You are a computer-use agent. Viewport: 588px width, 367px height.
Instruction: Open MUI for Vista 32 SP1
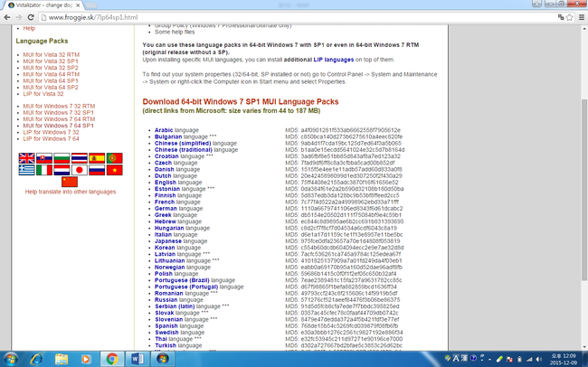coord(51,61)
